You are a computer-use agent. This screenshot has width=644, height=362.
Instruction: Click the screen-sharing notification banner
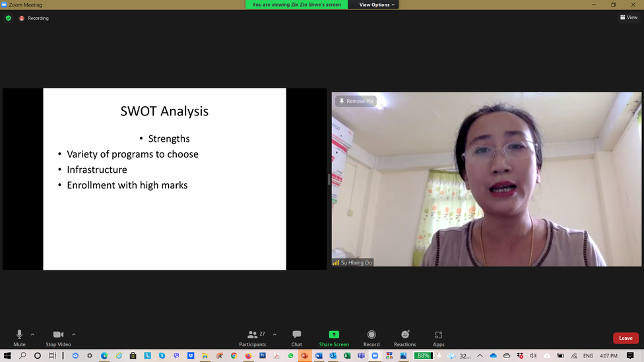[x=296, y=5]
